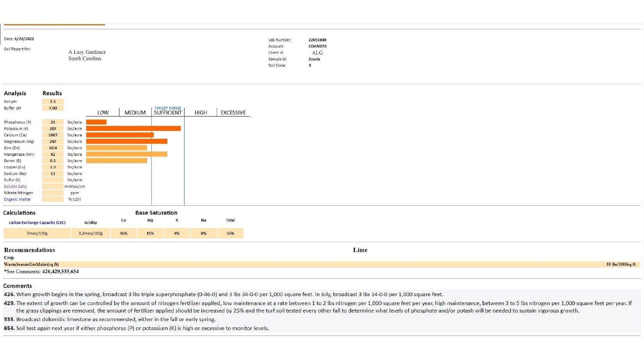Click the Sample Id Zoysia value

click(x=314, y=59)
